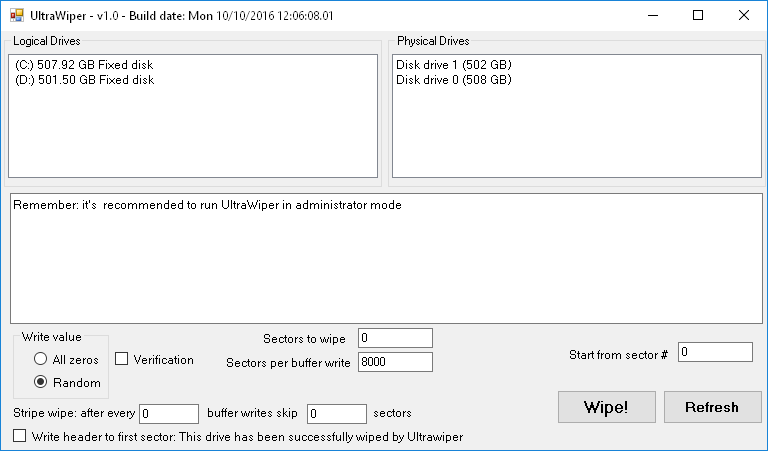This screenshot has width=768, height=451.
Task: Click the stripe wipe buffer writes count field
Action: (169, 413)
